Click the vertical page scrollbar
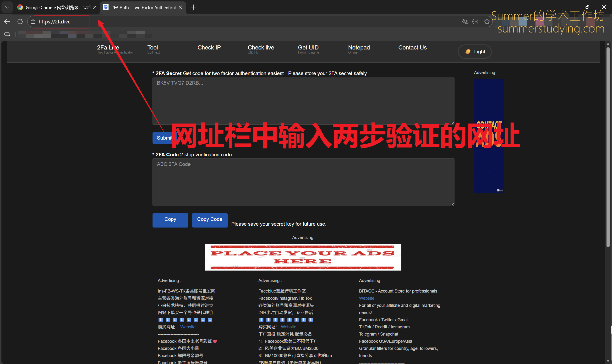Screen dimensions: 612x364 click(608, 147)
